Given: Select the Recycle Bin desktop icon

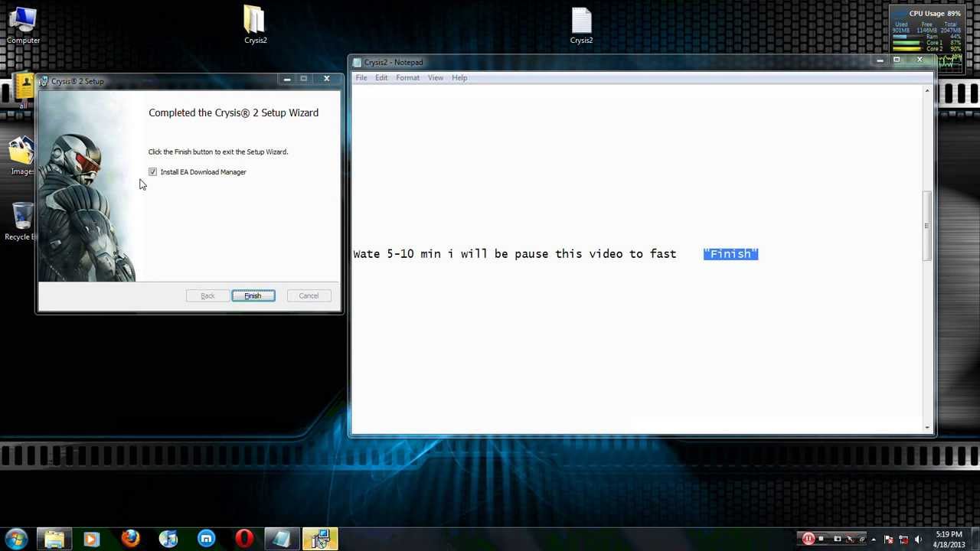Looking at the screenshot, I should (x=21, y=222).
